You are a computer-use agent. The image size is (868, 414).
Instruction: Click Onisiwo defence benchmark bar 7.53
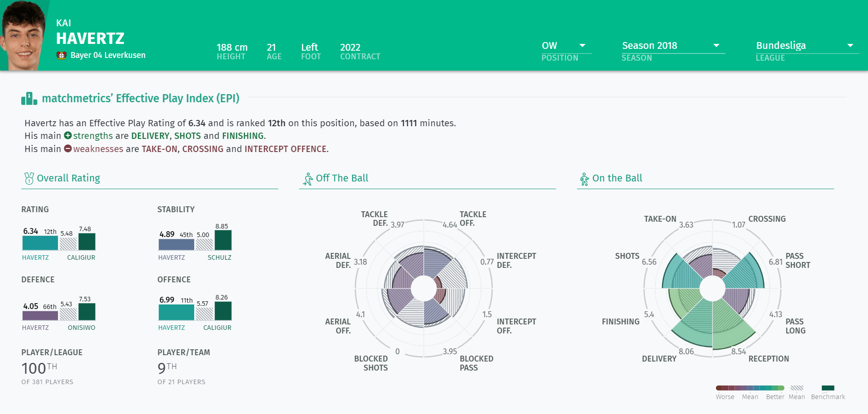pos(87,312)
